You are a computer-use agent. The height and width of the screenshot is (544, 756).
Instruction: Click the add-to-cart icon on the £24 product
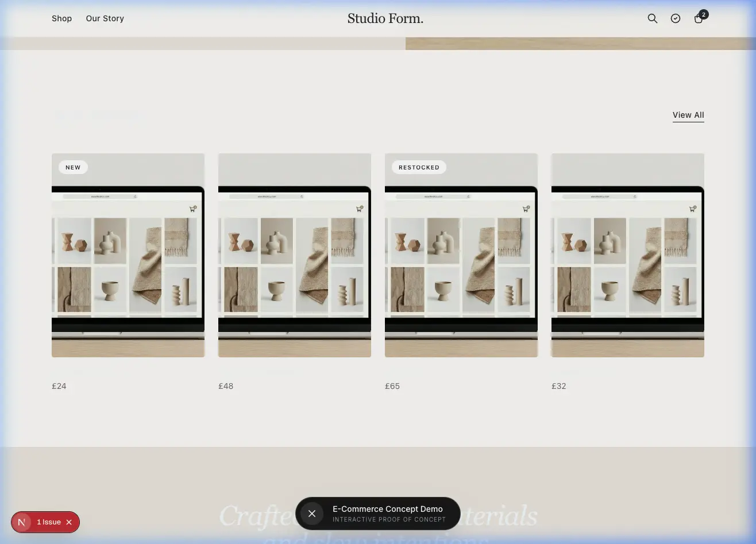click(192, 209)
